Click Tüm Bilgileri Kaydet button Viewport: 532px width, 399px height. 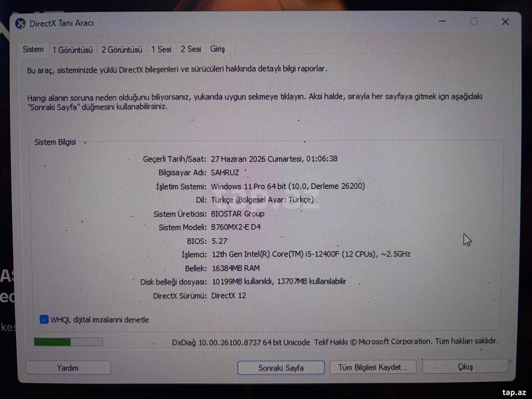[373, 367]
